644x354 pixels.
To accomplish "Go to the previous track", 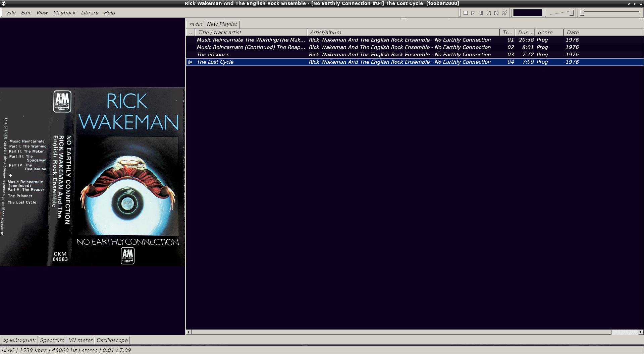I will [489, 13].
